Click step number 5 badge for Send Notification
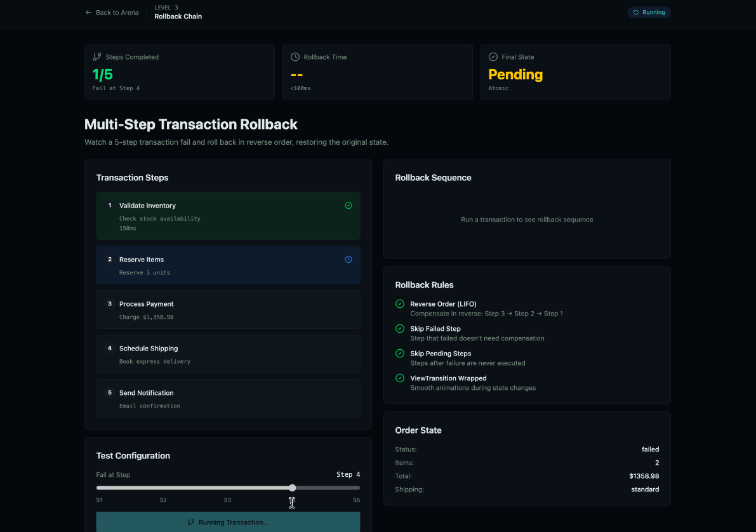This screenshot has width=756, height=532. (109, 392)
